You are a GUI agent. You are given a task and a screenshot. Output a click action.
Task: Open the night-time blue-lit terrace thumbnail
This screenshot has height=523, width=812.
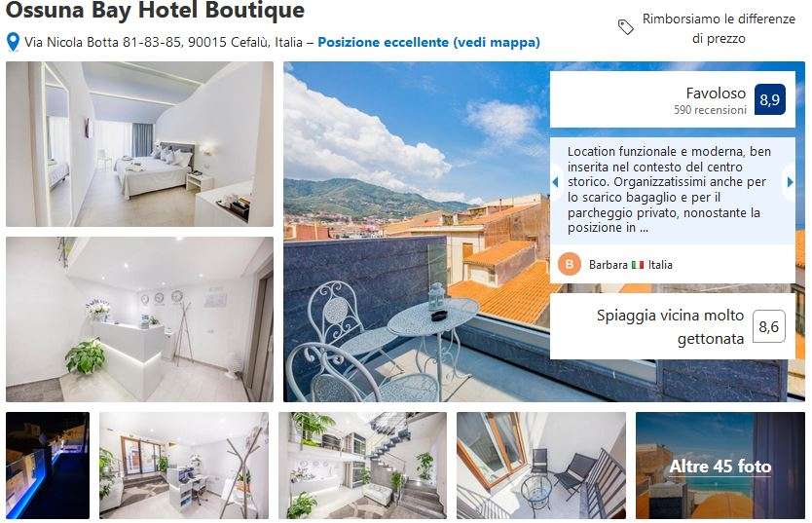[48, 466]
